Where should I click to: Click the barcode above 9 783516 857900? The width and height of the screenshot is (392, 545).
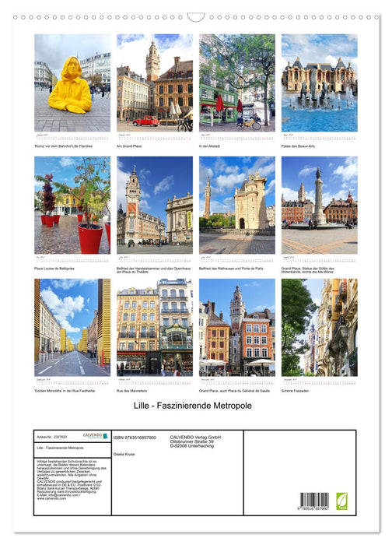314,499
